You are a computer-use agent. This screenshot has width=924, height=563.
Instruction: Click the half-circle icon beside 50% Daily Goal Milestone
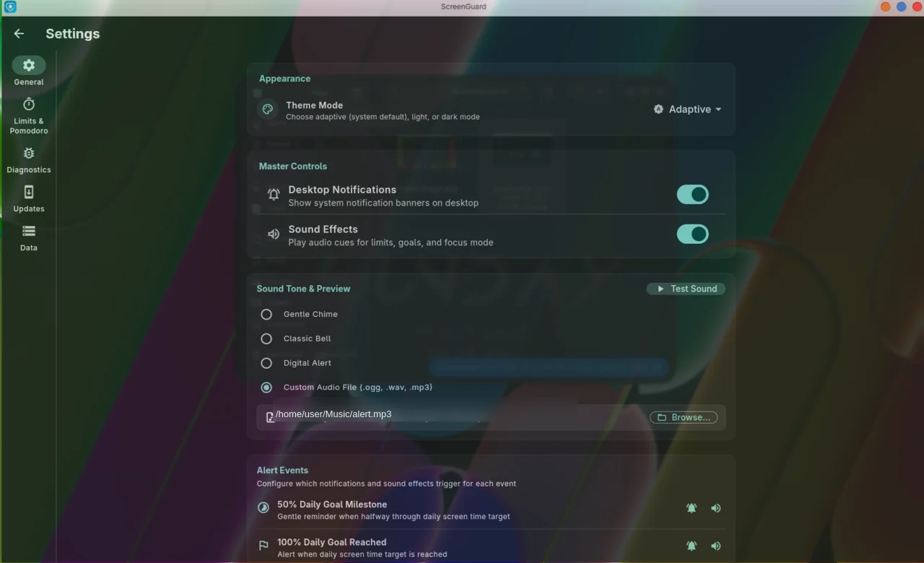pyautogui.click(x=263, y=507)
